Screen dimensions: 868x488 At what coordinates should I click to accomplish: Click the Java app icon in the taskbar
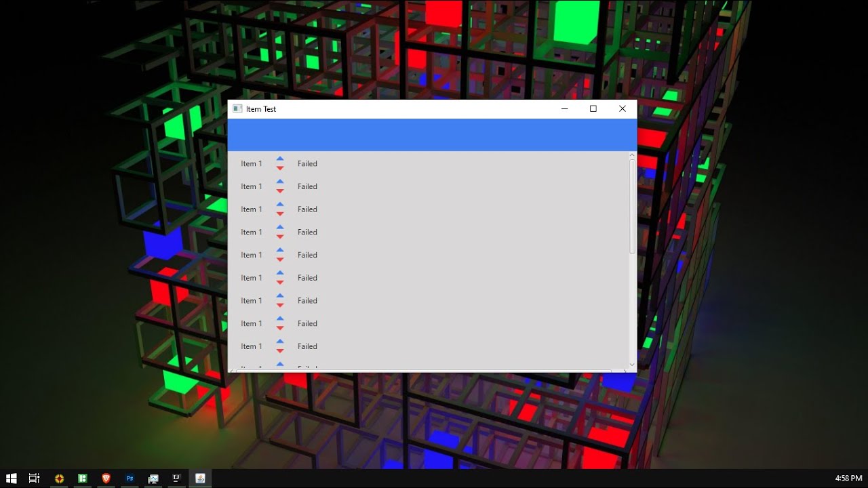point(200,479)
